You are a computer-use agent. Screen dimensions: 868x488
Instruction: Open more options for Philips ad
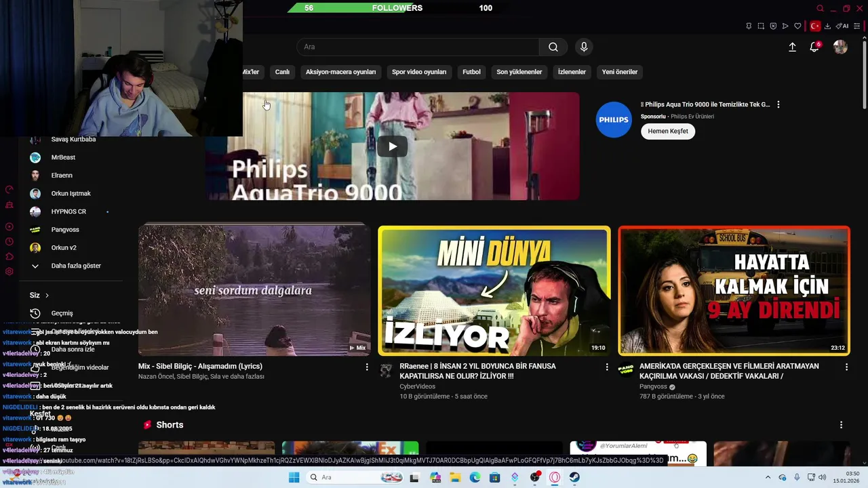click(x=778, y=104)
